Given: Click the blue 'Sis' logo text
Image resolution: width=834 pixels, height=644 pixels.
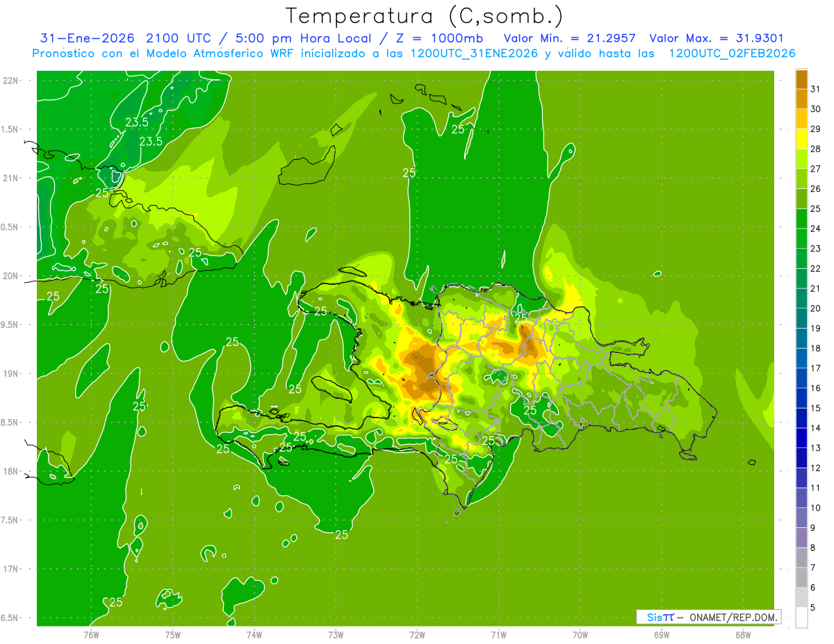Looking at the screenshot, I should point(654,617).
